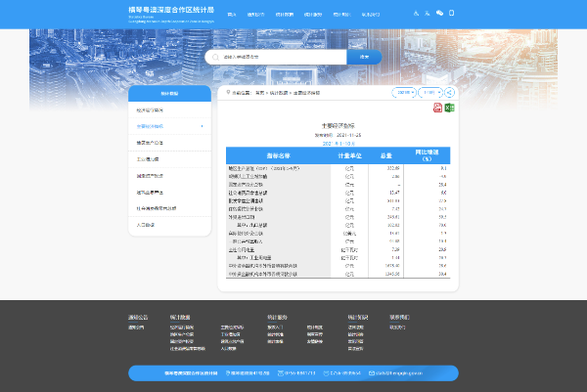
Task: Click the location pin before breadcrumb
Action: point(228,93)
